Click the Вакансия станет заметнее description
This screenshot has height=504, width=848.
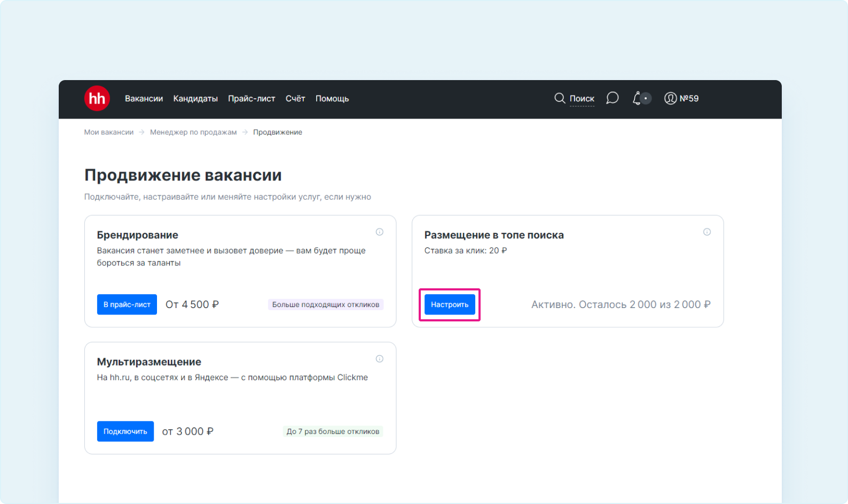point(231,257)
